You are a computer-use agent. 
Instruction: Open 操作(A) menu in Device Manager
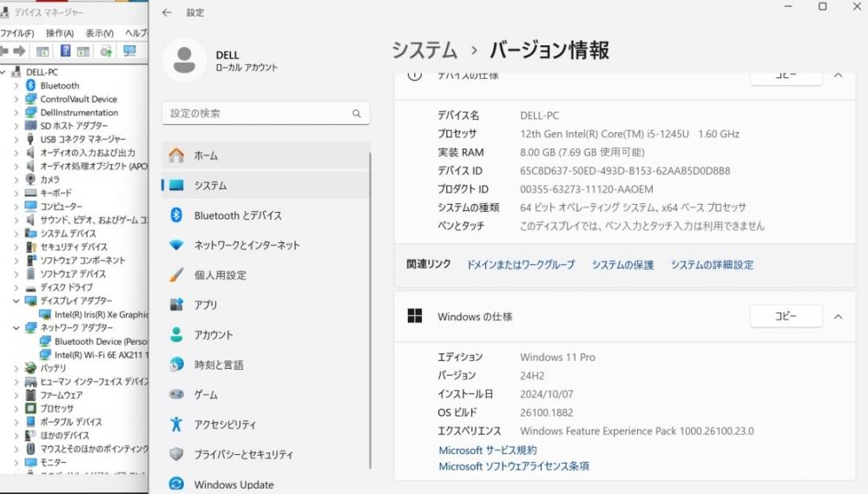click(x=60, y=33)
